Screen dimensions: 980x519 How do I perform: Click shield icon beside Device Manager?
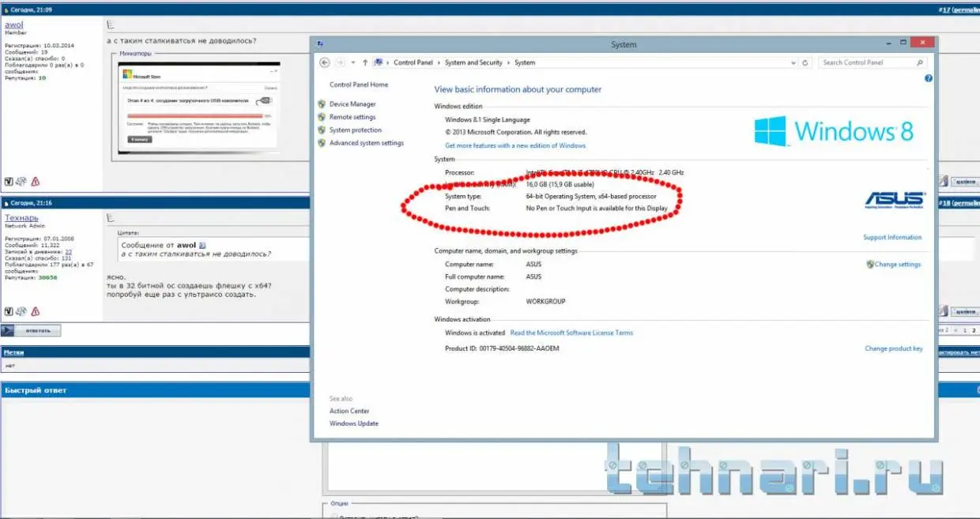point(322,104)
